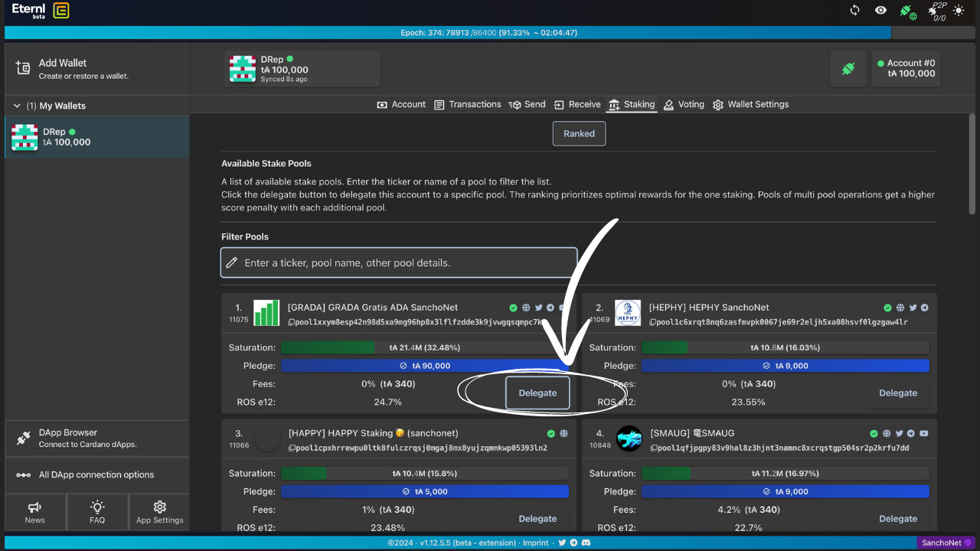Screen dimensions: 980x551
Task: Open the Receive tab
Action: (x=577, y=105)
